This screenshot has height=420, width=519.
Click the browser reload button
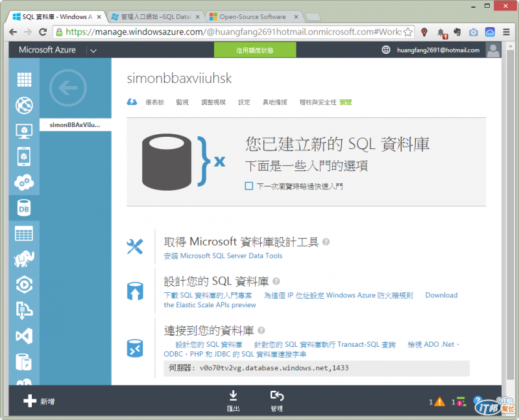coord(43,32)
